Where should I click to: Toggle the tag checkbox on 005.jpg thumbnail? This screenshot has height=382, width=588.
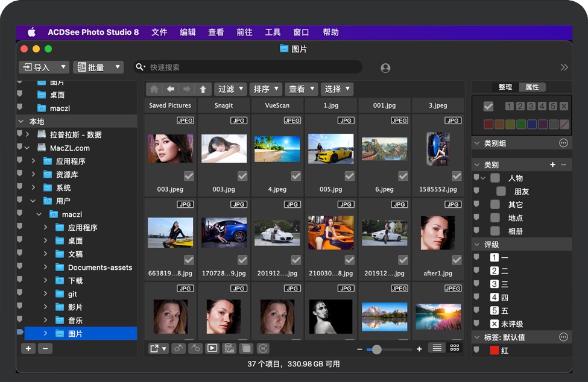(x=349, y=176)
